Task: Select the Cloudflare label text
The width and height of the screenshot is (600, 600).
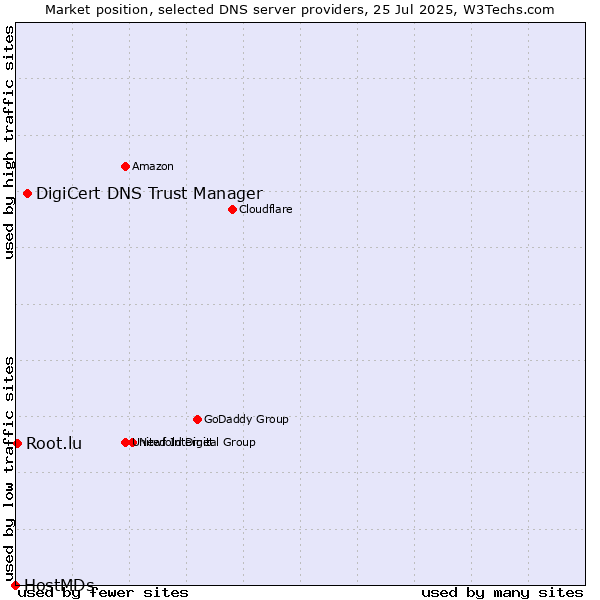Action: pos(266,209)
